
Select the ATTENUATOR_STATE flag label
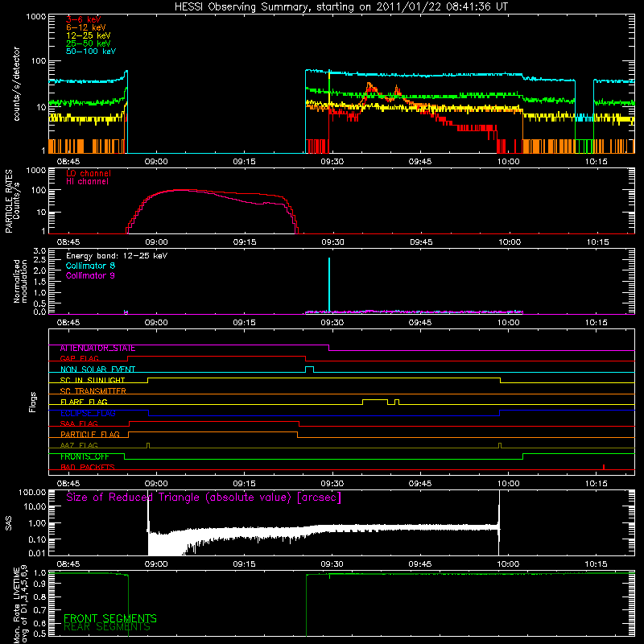[97, 349]
